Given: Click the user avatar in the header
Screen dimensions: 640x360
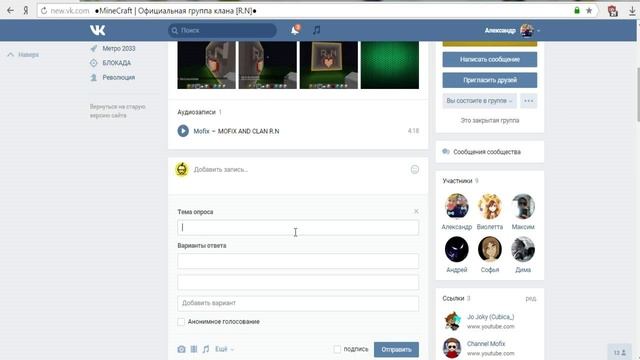Looking at the screenshot, I should click(527, 31).
